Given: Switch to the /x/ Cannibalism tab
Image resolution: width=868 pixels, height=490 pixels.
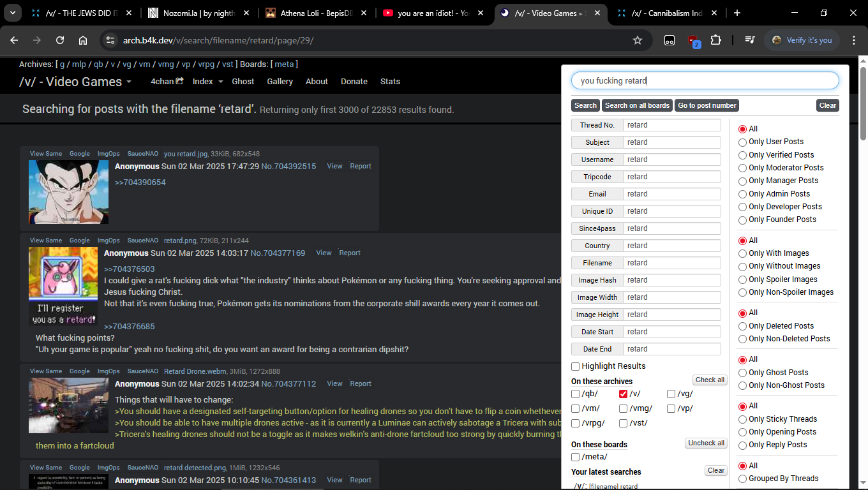Looking at the screenshot, I should point(666,13).
